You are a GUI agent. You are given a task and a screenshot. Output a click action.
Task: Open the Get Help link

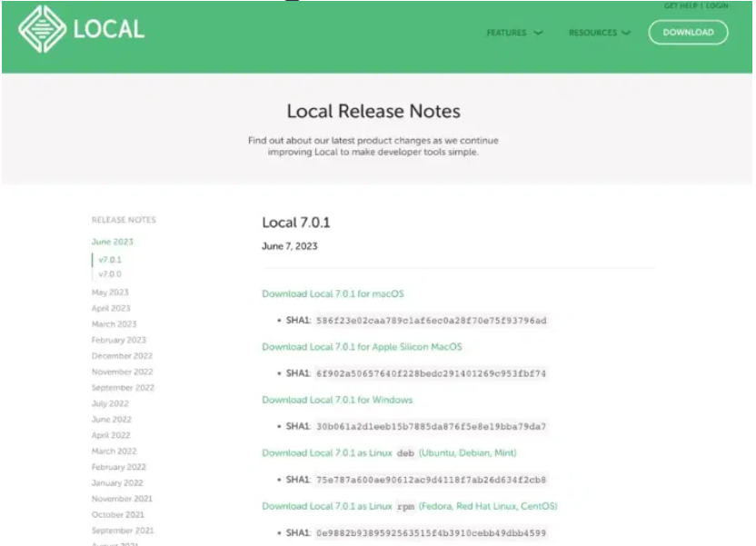click(681, 5)
